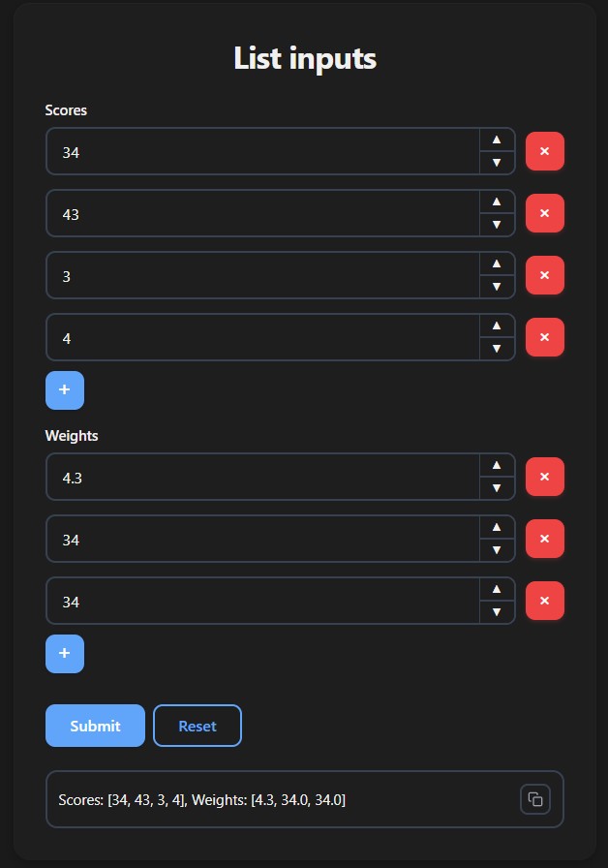This screenshot has width=608, height=868.
Task: Delete the Scores entry with value 4
Action: (x=544, y=337)
